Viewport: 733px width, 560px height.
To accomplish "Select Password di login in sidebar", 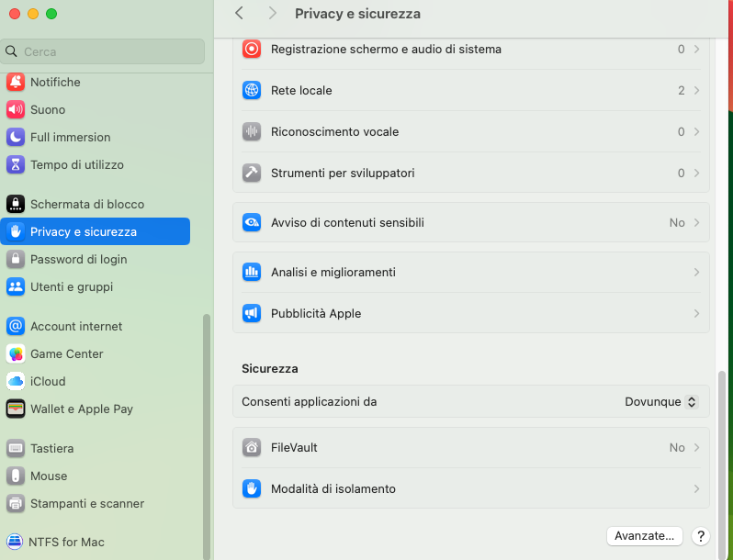I will coord(79,259).
